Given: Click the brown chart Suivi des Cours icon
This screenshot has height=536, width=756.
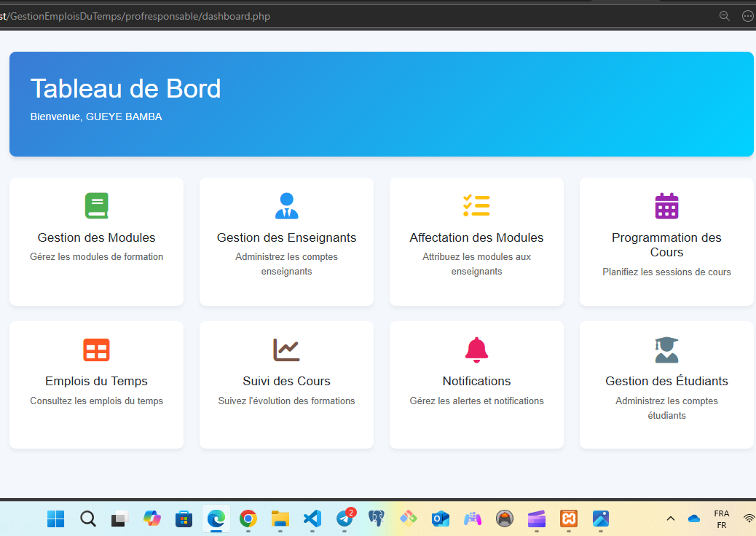Looking at the screenshot, I should pos(286,350).
